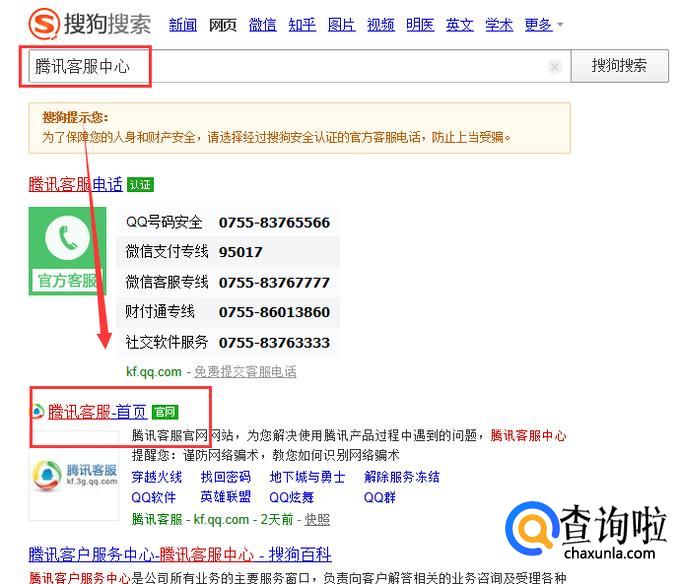The image size is (679, 584).
Task: Click the 搜狗提示您 notice heading
Action: click(x=74, y=117)
